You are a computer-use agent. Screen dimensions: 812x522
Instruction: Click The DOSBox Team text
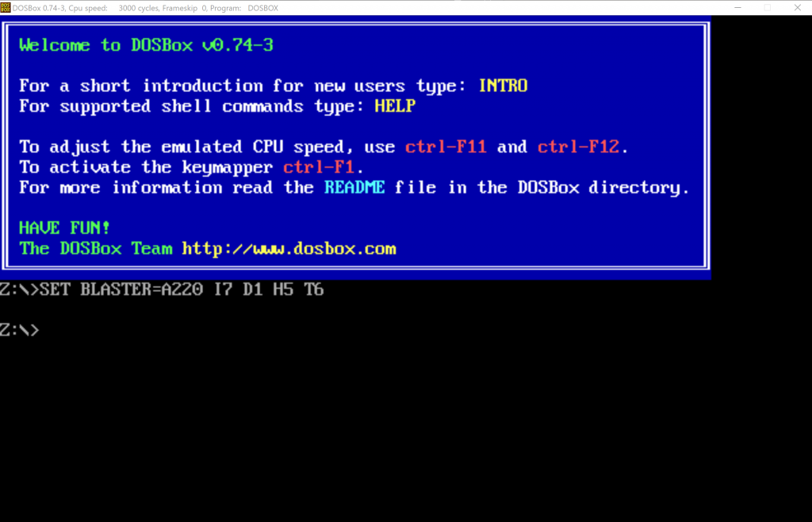pos(96,248)
